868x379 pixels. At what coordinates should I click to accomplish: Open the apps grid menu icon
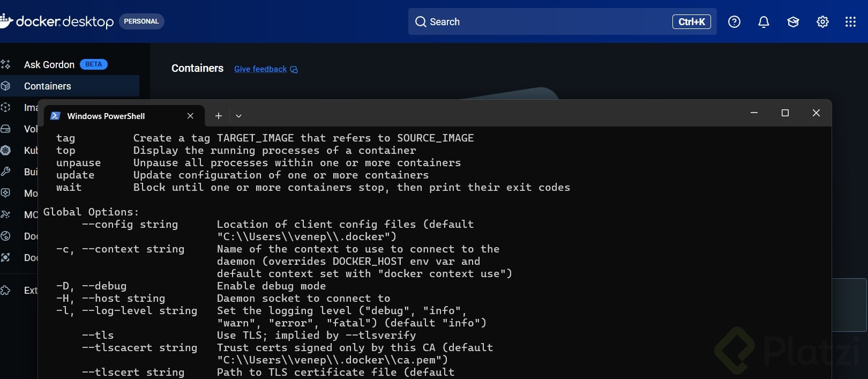[x=850, y=21]
